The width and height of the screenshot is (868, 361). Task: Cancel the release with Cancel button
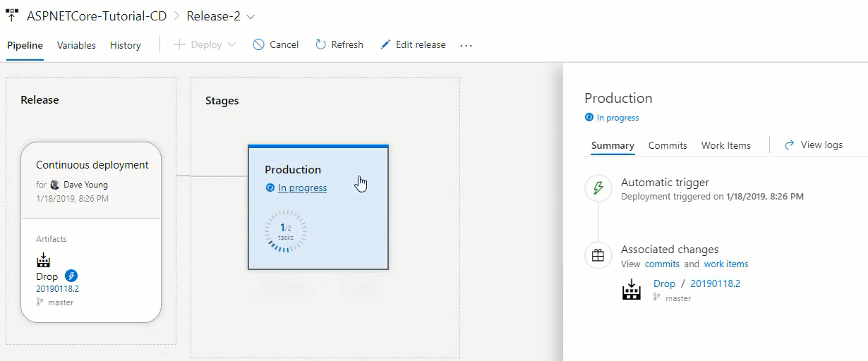[276, 44]
